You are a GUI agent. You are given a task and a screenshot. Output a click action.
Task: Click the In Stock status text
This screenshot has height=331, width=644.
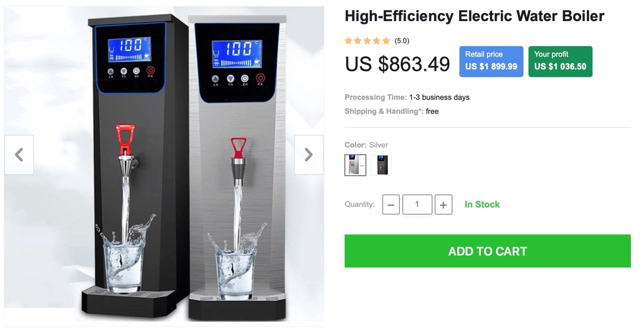[482, 204]
